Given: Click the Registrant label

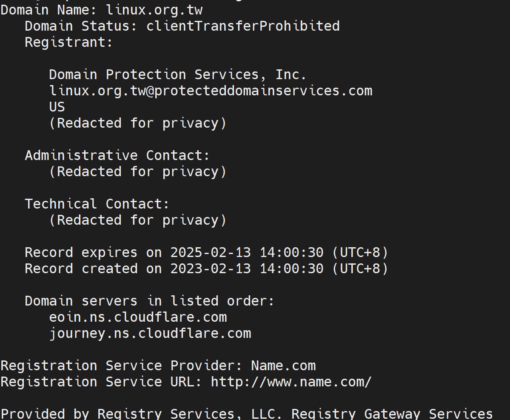Looking at the screenshot, I should (68, 42).
